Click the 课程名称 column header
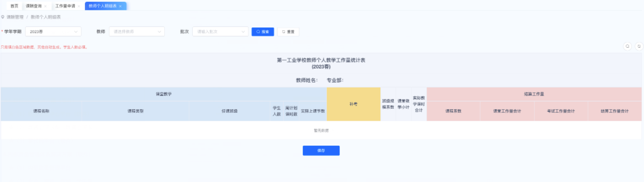The image size is (644, 182). tap(41, 111)
